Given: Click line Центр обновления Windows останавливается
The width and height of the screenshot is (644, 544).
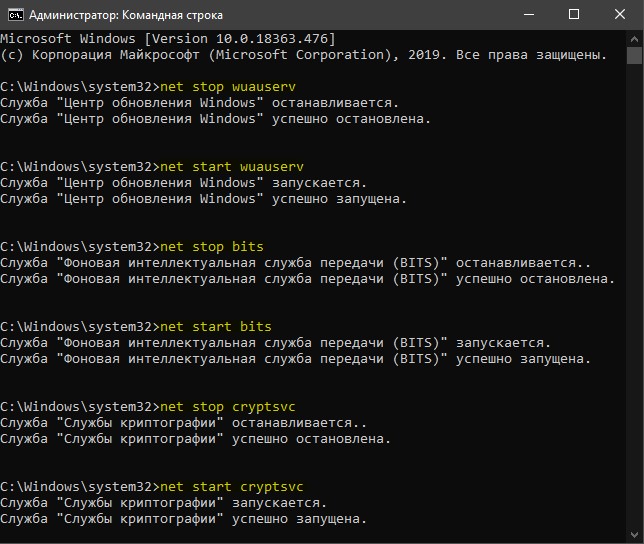Looking at the screenshot, I should click(200, 103).
